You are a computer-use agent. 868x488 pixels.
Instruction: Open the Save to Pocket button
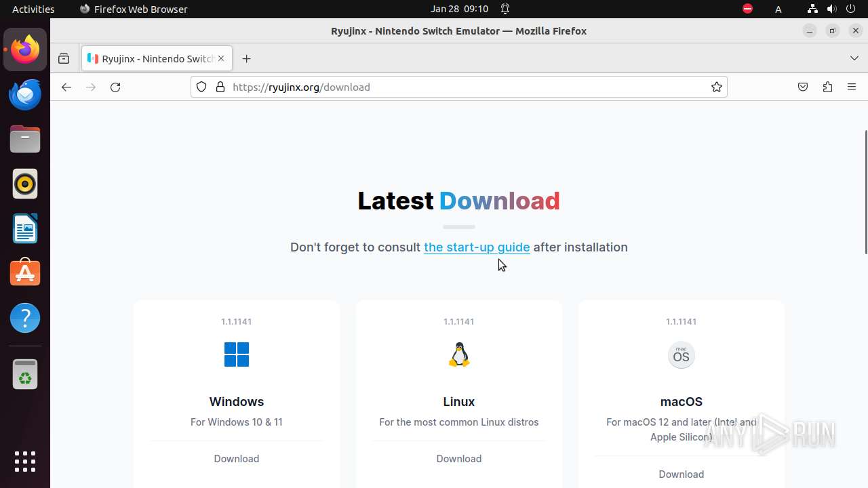(x=803, y=87)
